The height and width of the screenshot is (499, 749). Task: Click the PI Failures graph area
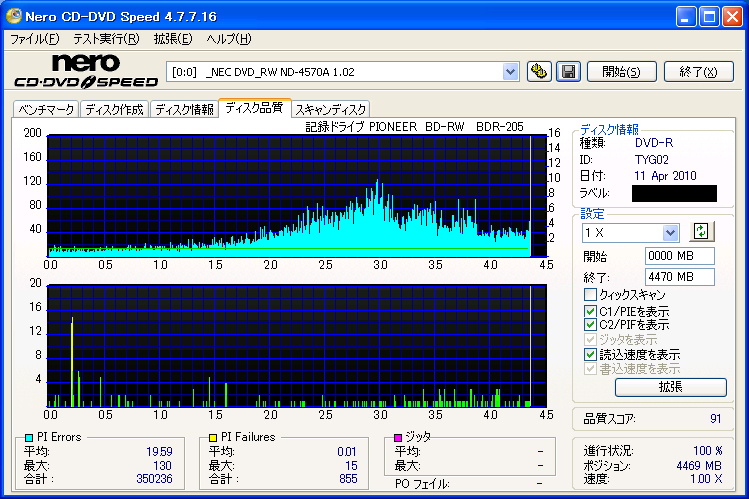coord(297,346)
